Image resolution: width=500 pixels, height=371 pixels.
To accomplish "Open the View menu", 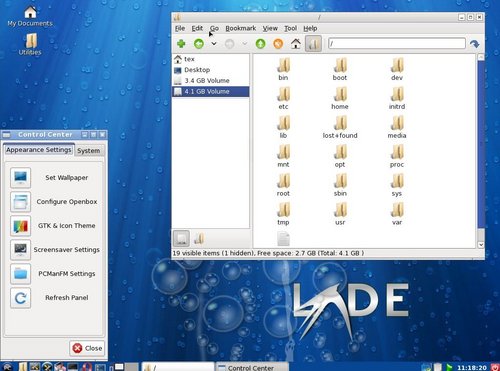I will 270,28.
